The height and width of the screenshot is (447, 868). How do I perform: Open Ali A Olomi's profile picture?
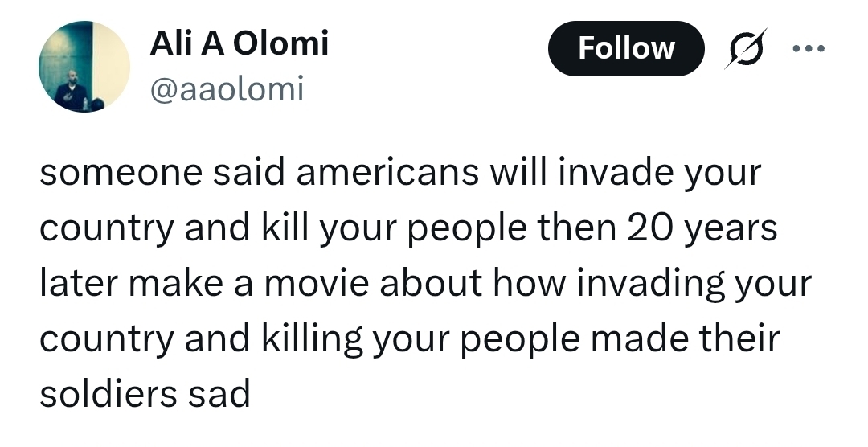tap(84, 66)
